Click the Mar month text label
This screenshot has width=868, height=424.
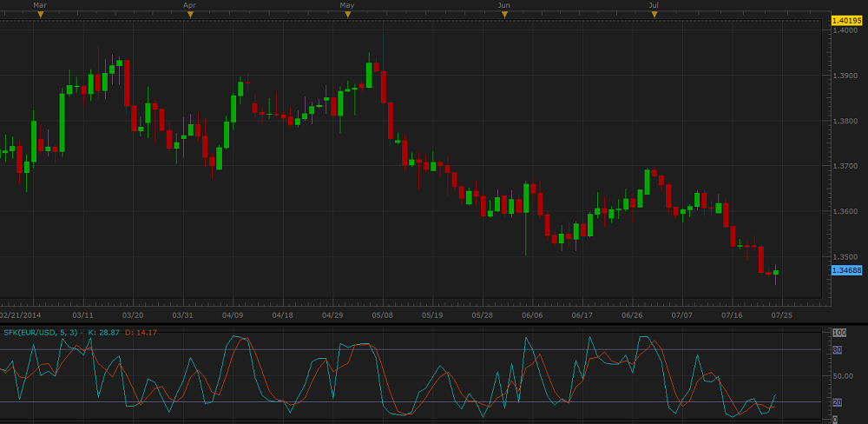pos(40,5)
